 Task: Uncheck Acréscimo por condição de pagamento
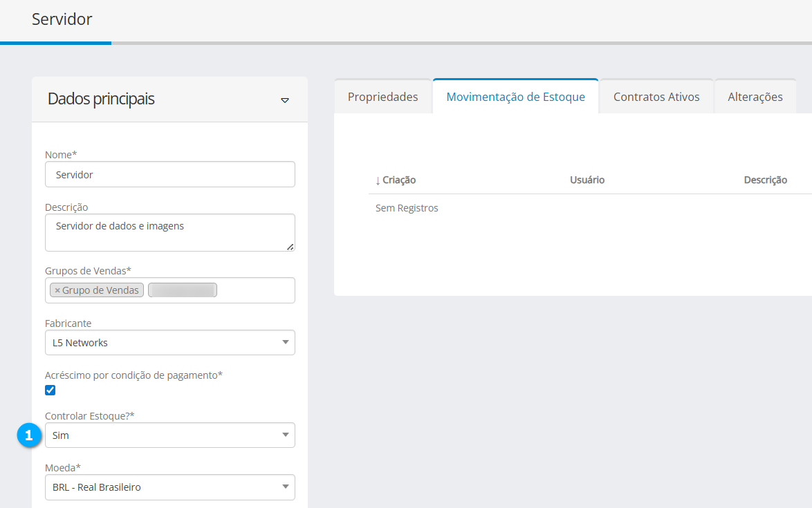50,391
